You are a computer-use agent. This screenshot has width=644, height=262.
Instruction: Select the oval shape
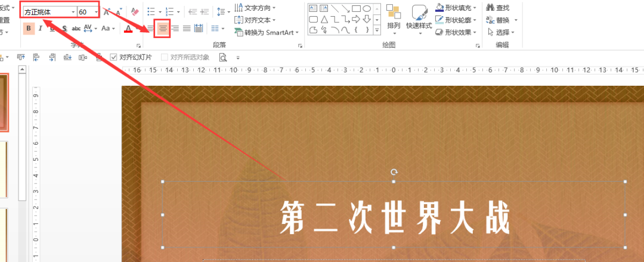click(x=367, y=8)
